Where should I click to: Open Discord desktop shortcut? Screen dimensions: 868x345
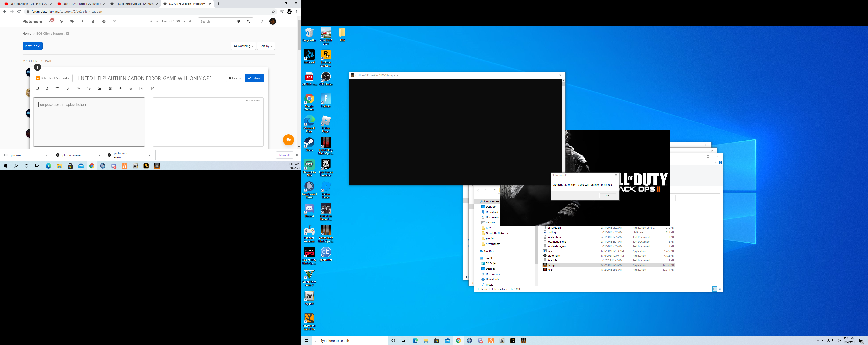(x=309, y=210)
